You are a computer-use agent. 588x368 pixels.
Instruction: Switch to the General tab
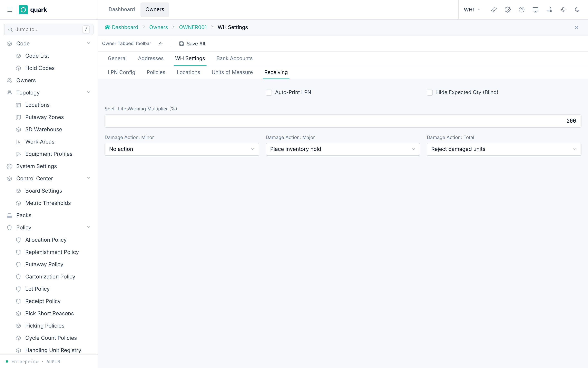pyautogui.click(x=117, y=58)
